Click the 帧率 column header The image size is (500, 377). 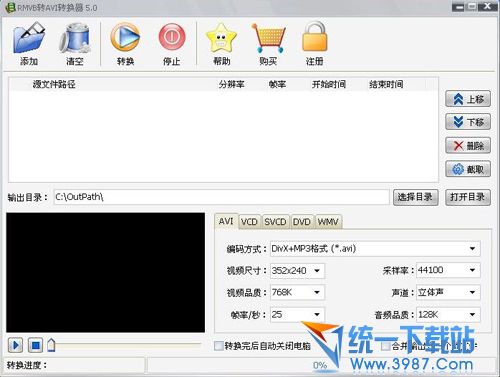[x=277, y=84]
